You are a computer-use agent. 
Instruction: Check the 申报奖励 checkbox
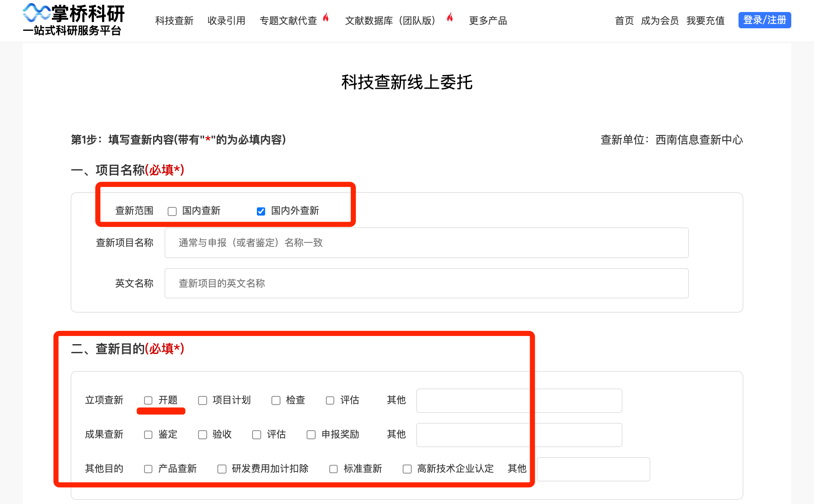pyautogui.click(x=311, y=435)
